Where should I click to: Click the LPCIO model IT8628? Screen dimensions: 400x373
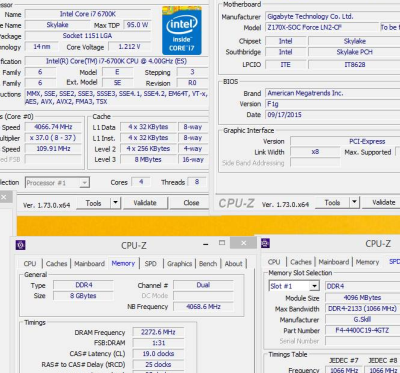[x=354, y=64]
